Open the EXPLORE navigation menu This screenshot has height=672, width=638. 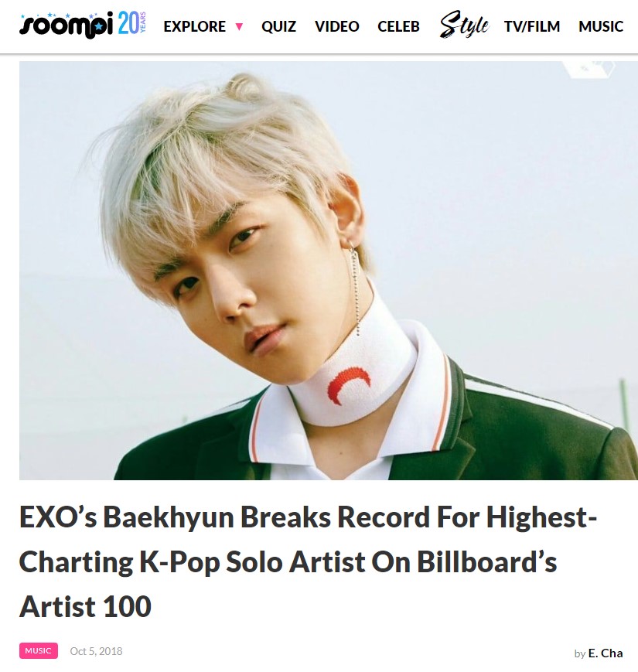(195, 26)
